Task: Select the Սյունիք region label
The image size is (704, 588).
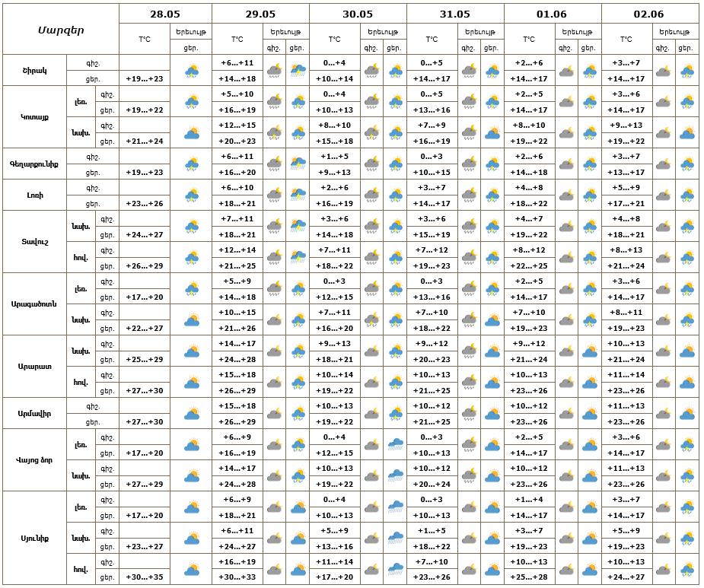Action: tap(34, 539)
